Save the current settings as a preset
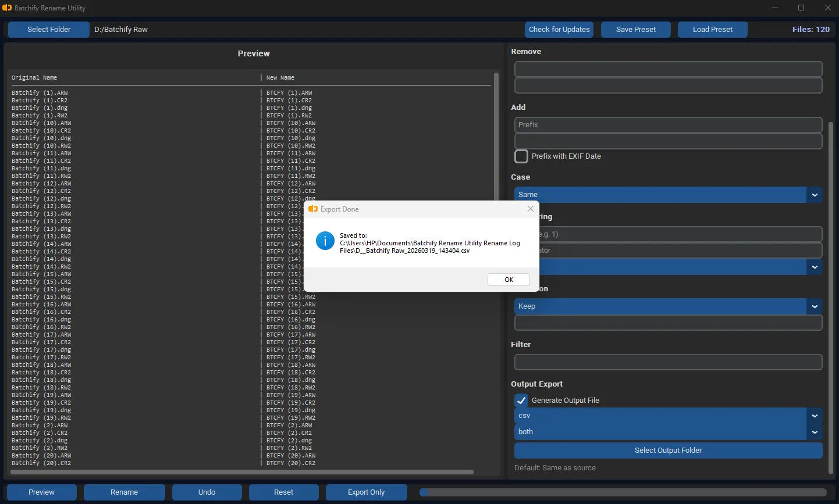Viewport: 839px width, 504px height. [635, 29]
